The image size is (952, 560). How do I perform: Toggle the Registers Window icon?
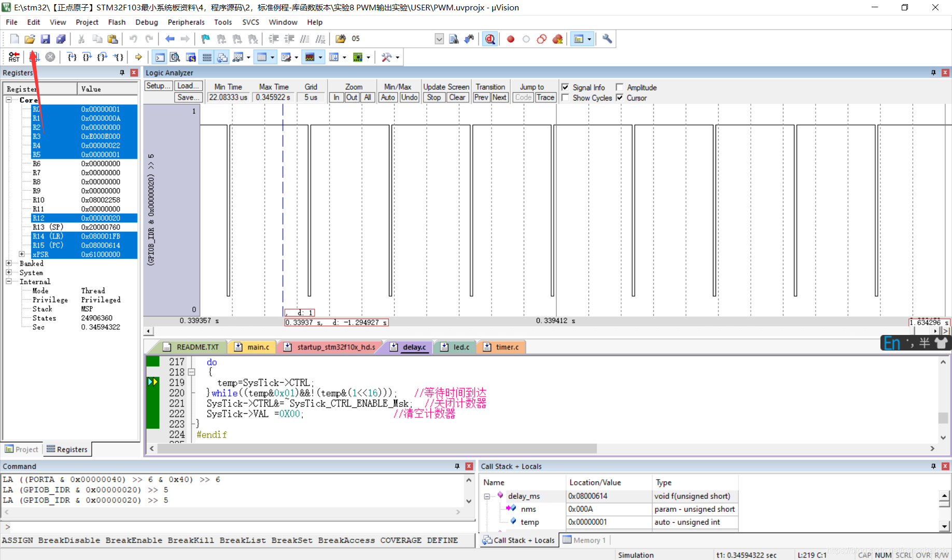(207, 57)
